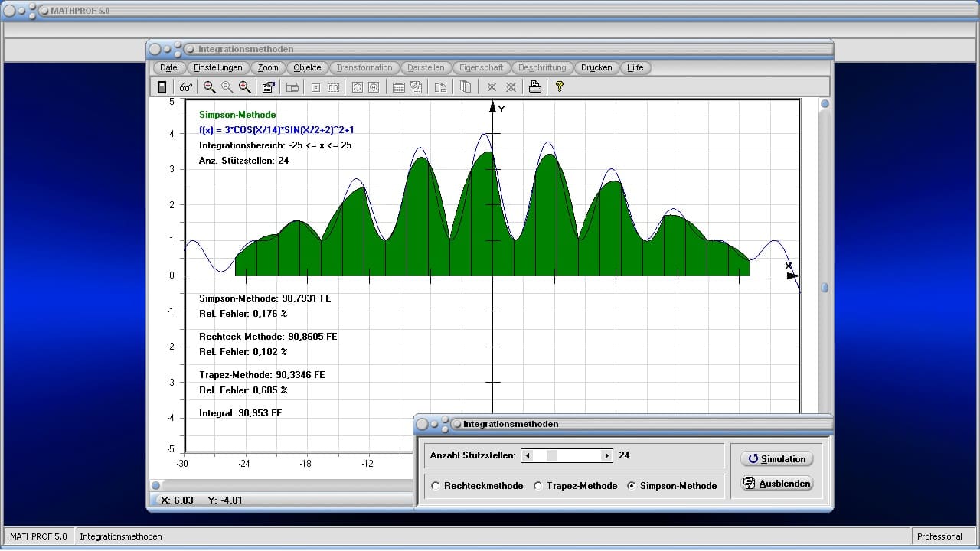
Task: Select the Simpson-Methode radio button
Action: (x=632, y=486)
